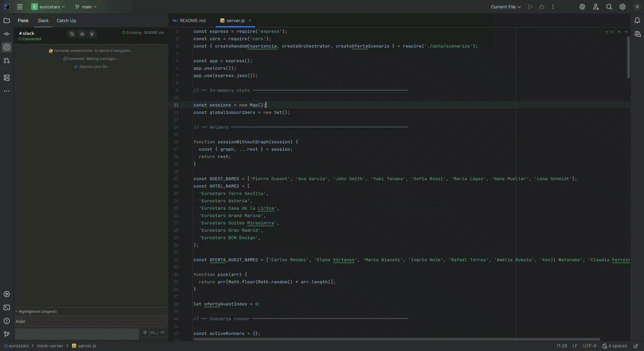This screenshot has height=351, width=644.
Task: Toggle read-only lock icon in status bar
Action: (636, 346)
